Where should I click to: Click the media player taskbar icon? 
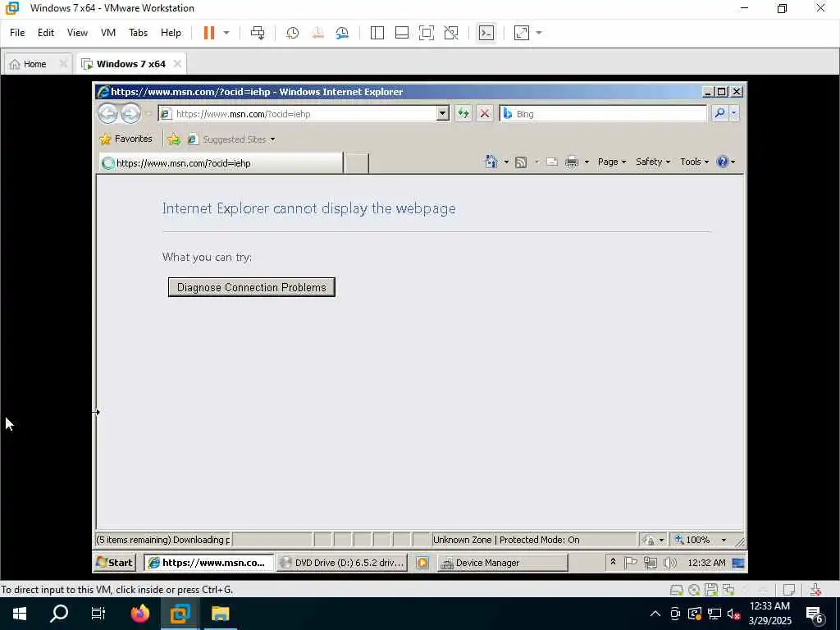tap(422, 563)
